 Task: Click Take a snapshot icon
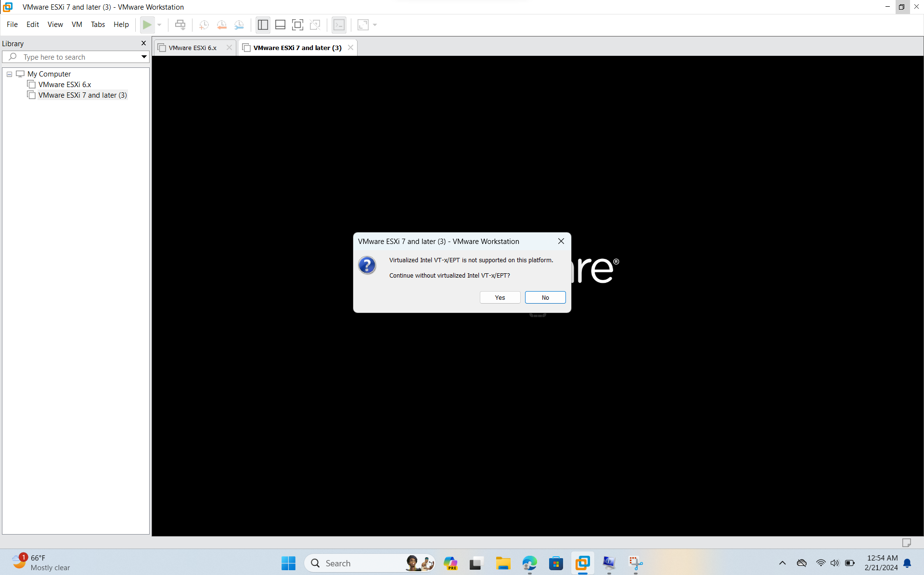(204, 25)
